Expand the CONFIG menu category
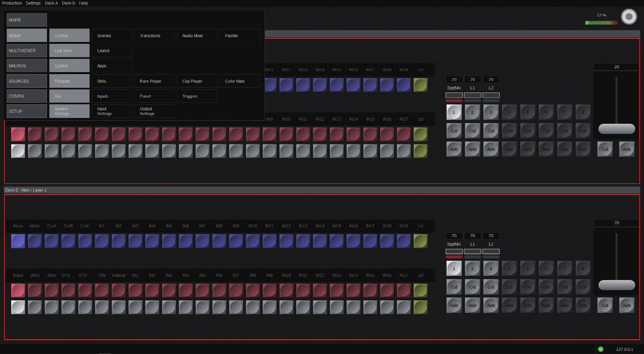644x354 pixels. [27, 96]
